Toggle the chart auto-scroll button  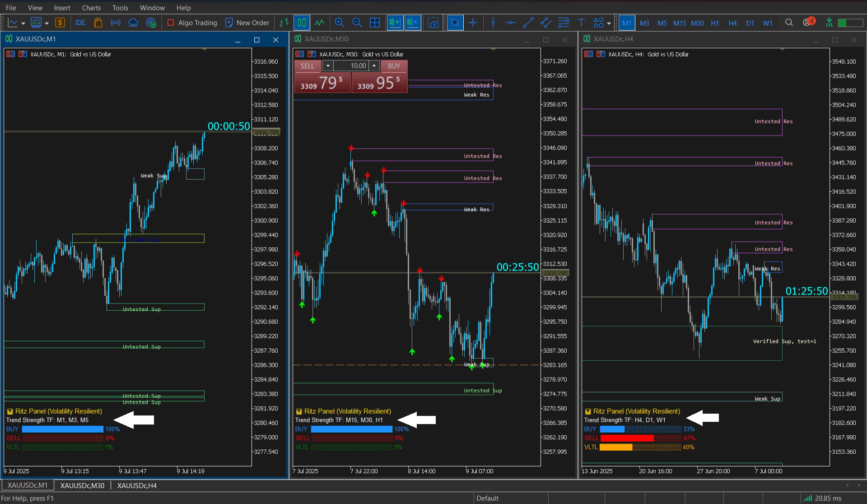pos(395,23)
